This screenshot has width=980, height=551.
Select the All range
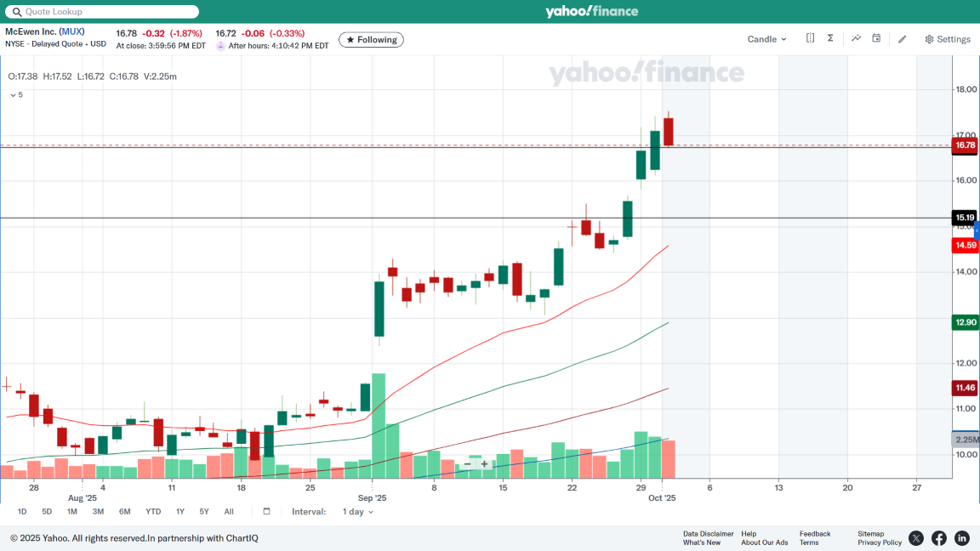[229, 512]
